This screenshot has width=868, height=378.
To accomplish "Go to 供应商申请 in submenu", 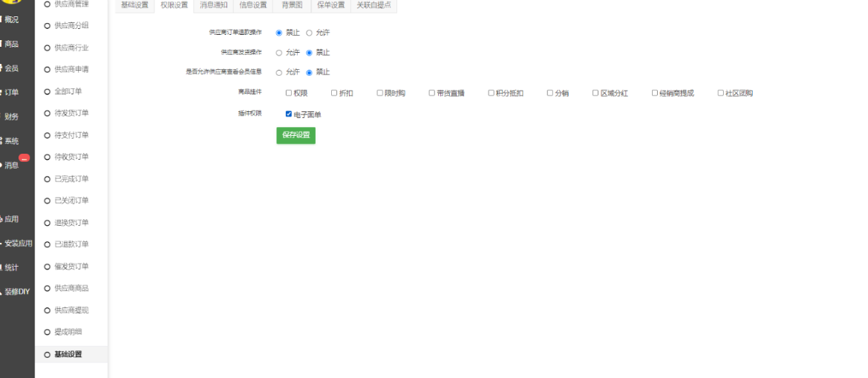I will tap(71, 69).
